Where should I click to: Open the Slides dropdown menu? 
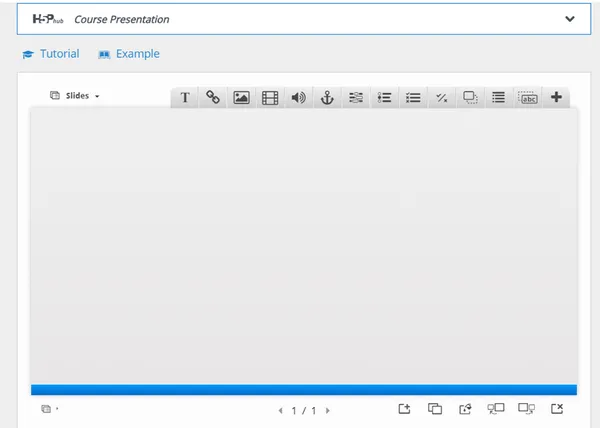(x=76, y=96)
